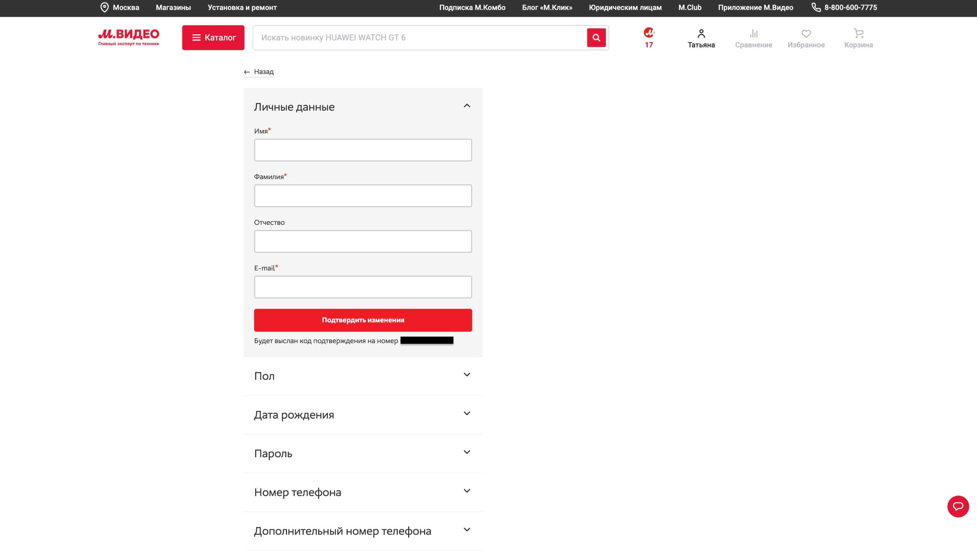This screenshot has height=560, width=977.
Task: Open the M.Club bonus points icon
Action: 648,37
